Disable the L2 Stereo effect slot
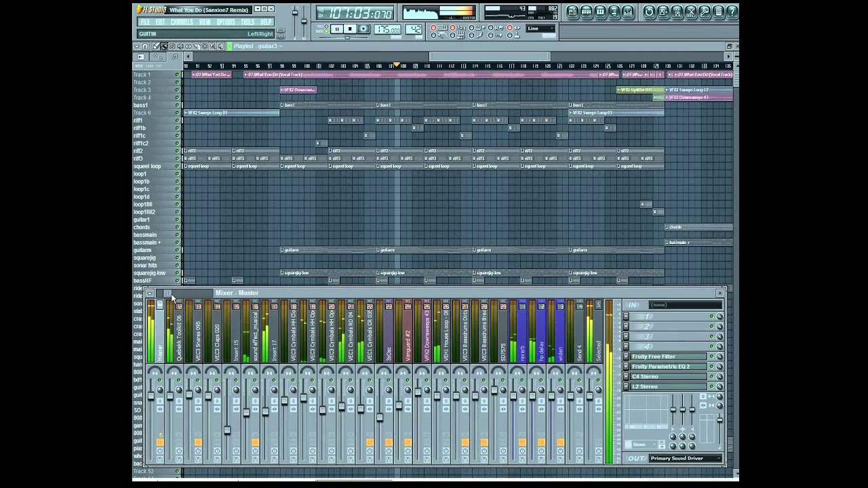Viewport: 868px width, 488px height. tap(712, 386)
